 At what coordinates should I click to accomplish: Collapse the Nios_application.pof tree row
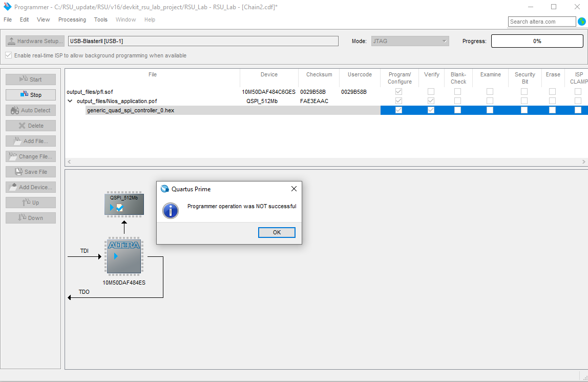point(70,101)
